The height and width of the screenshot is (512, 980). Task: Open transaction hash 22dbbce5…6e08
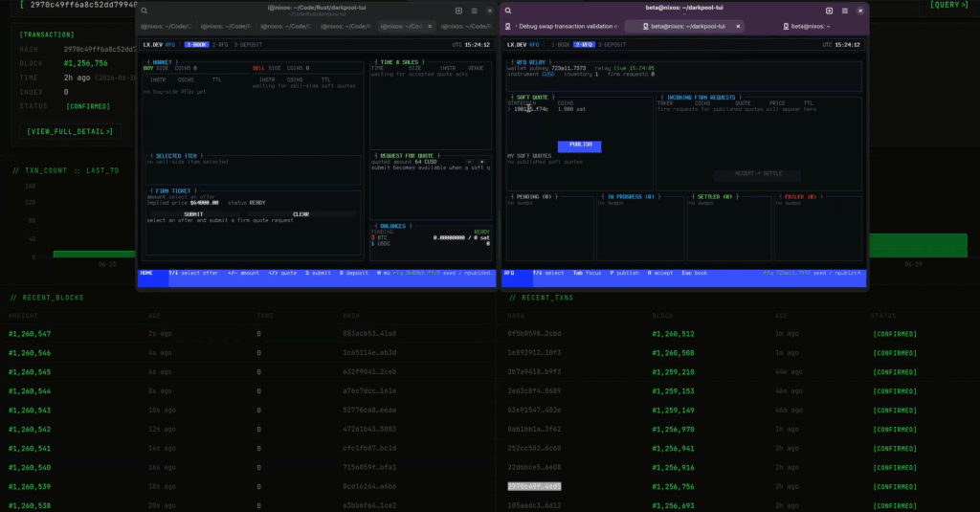pyautogui.click(x=534, y=468)
